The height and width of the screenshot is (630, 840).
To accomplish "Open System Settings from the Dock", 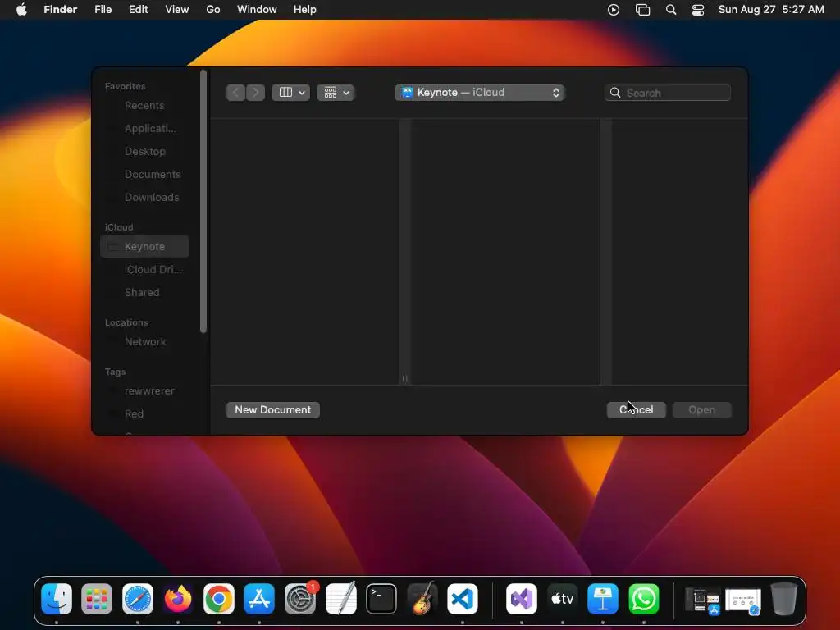I will pyautogui.click(x=300, y=599).
